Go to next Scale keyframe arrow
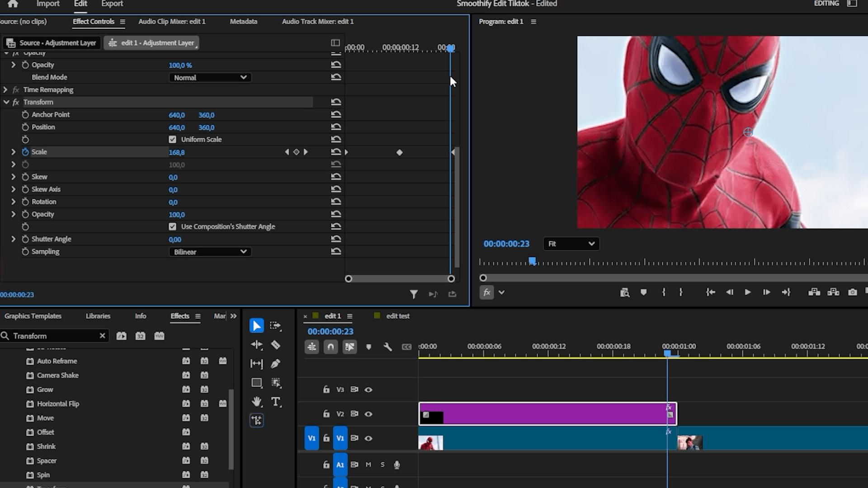This screenshot has width=868, height=488. 306,152
